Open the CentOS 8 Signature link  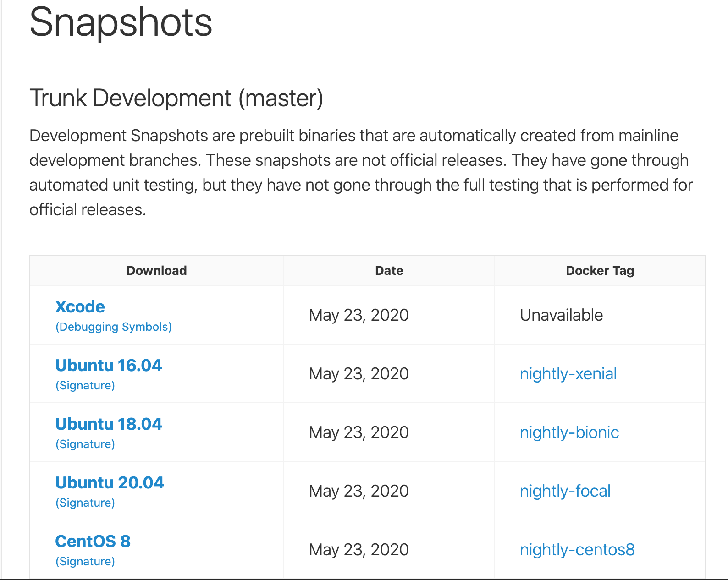85,561
